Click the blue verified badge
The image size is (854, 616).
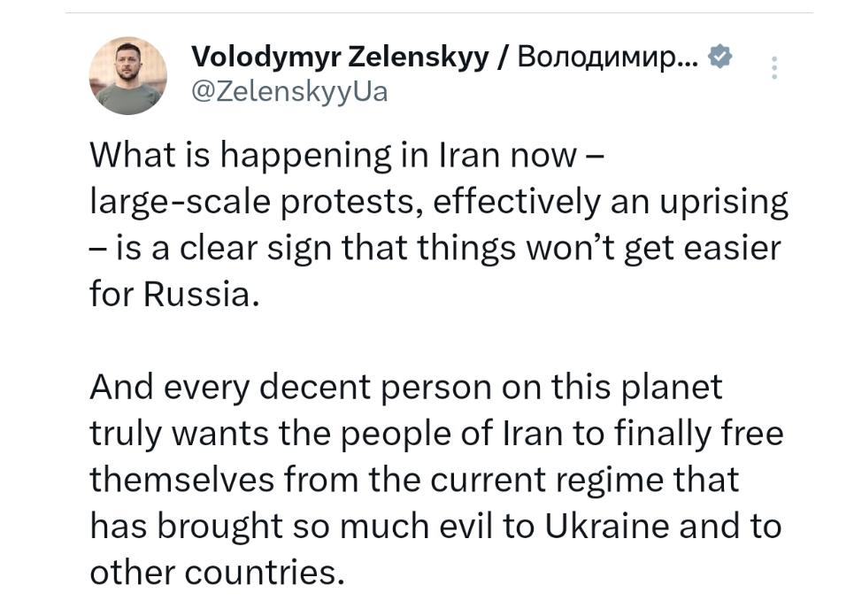click(x=721, y=58)
